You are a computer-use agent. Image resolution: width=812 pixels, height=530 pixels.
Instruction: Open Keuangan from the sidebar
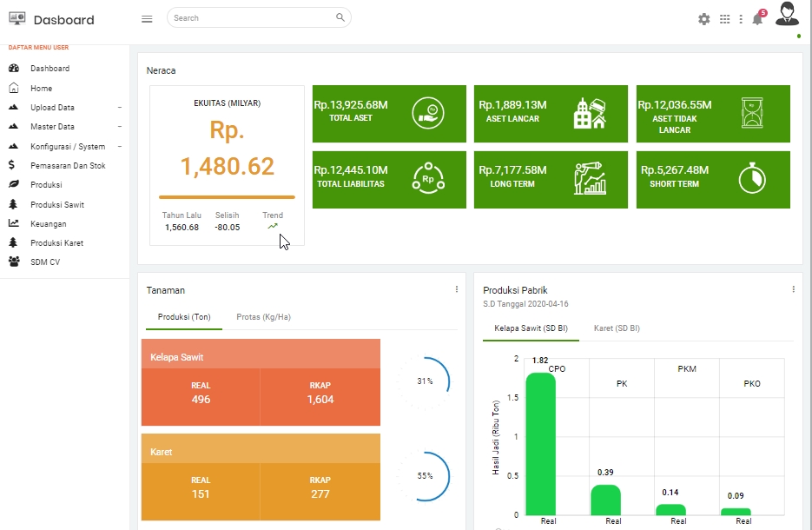coord(48,224)
